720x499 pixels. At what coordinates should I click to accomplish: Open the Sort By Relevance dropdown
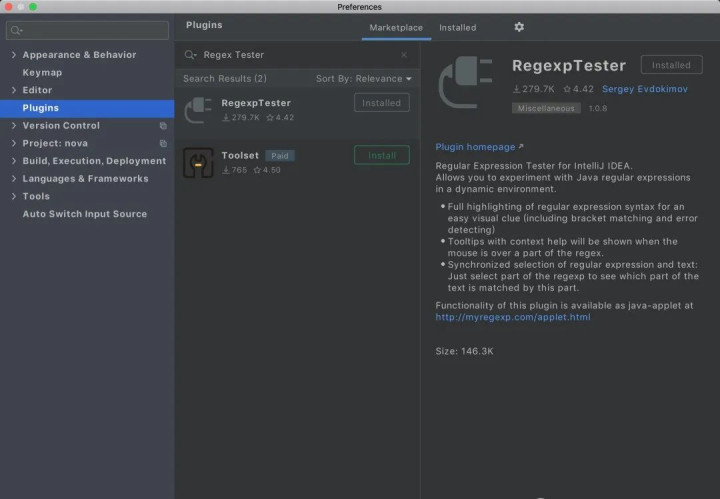pyautogui.click(x=363, y=79)
